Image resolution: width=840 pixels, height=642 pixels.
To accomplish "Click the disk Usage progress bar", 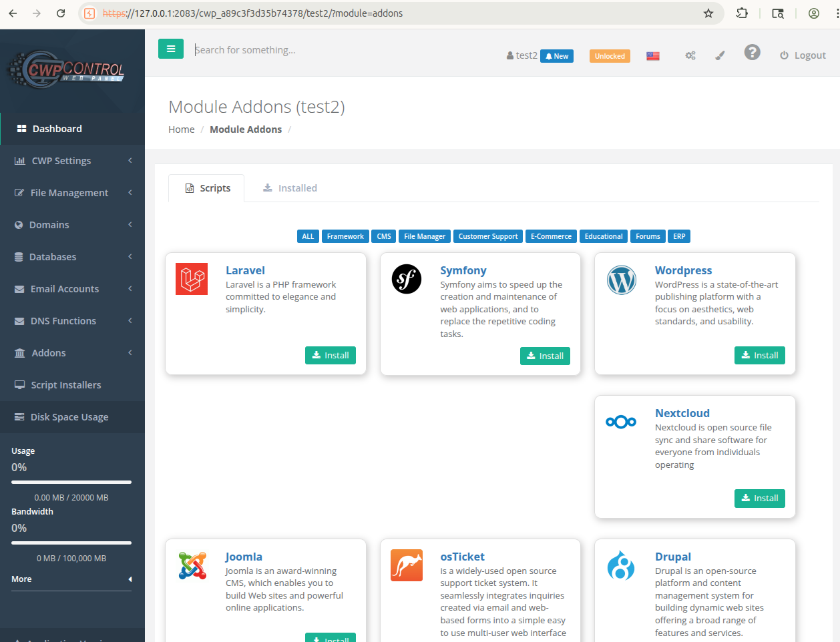I will [71, 482].
